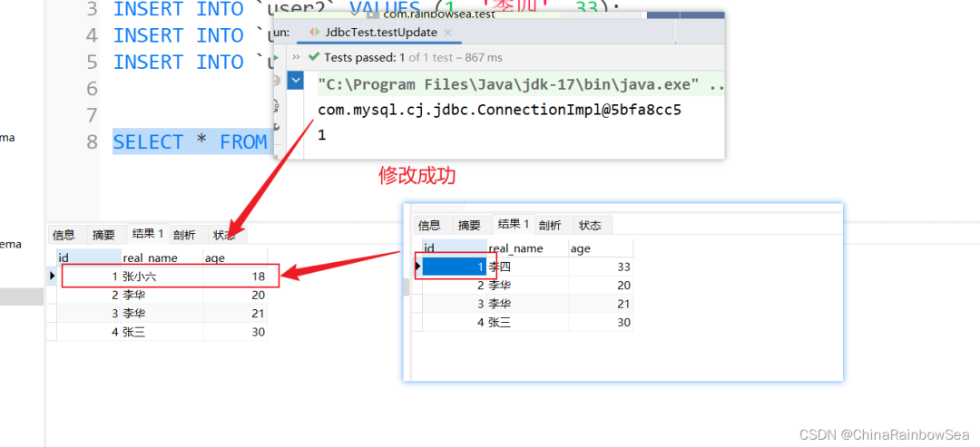The image size is (980, 447).
Task: Click age column header in grid containing 李四
Action: [x=601, y=248]
